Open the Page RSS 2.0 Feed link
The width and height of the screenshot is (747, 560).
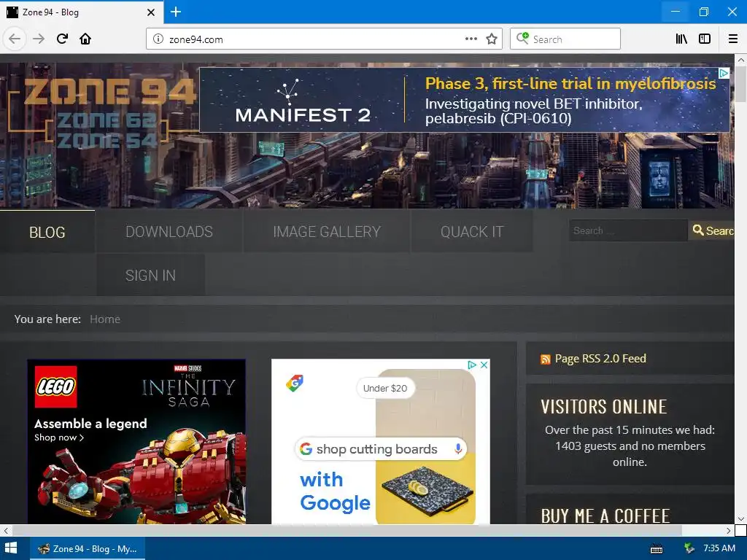(x=600, y=359)
